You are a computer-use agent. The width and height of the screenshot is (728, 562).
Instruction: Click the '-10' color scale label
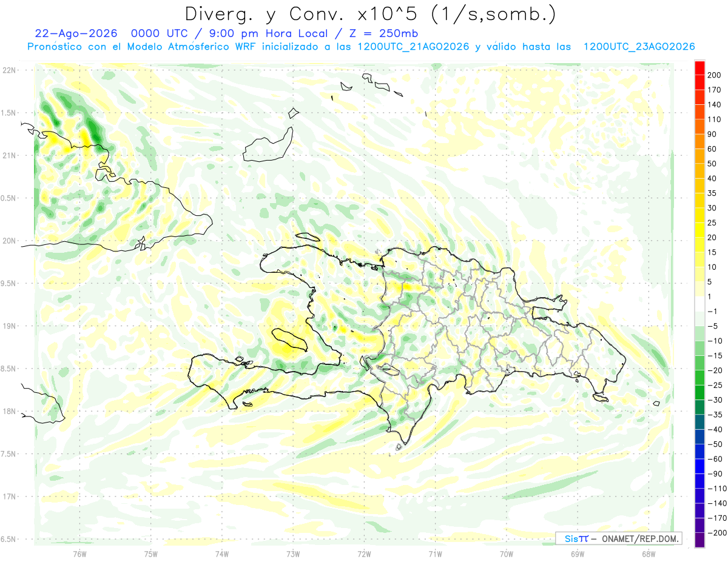(715, 341)
